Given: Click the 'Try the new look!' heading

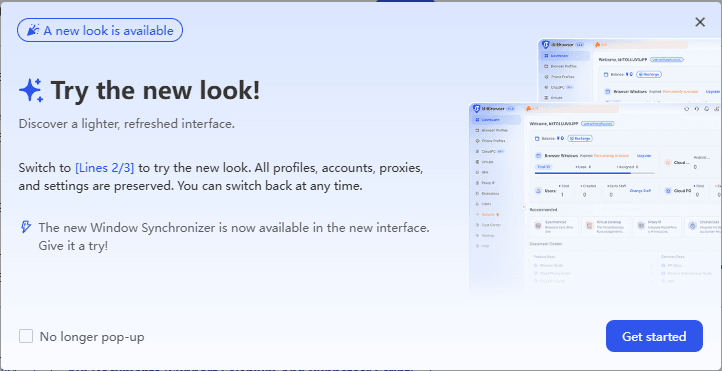Looking at the screenshot, I should click(155, 90).
